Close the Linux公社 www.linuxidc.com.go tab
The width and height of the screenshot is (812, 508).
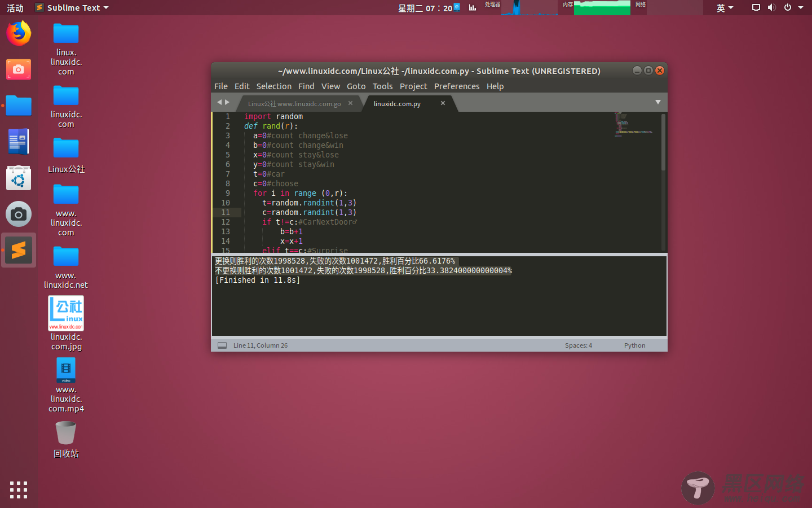pyautogui.click(x=350, y=103)
